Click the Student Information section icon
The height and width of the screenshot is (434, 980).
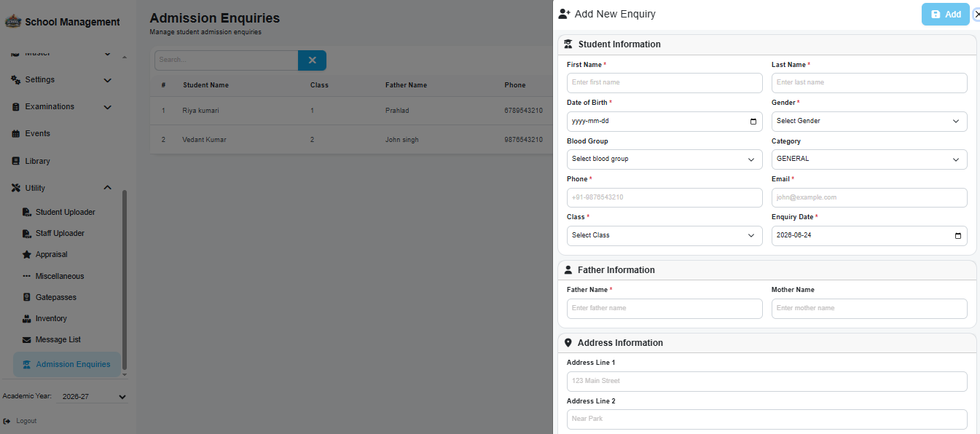pyautogui.click(x=568, y=44)
